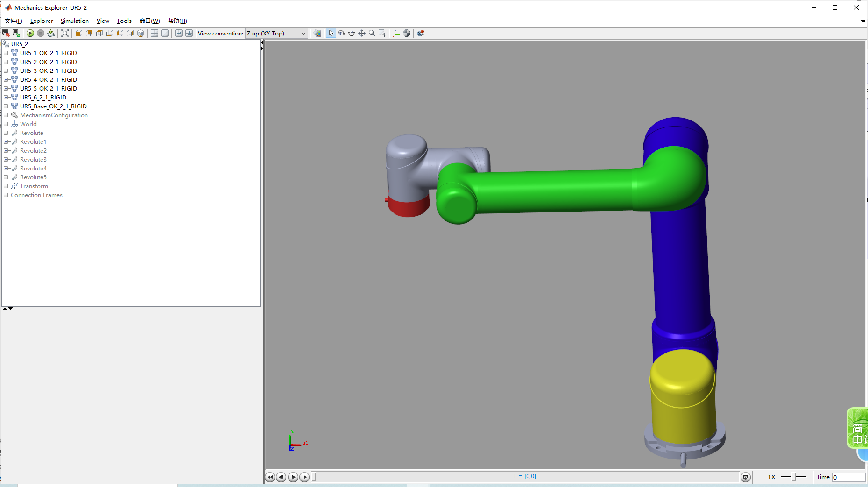
Task: Open the View convention dropdown
Action: coord(276,33)
